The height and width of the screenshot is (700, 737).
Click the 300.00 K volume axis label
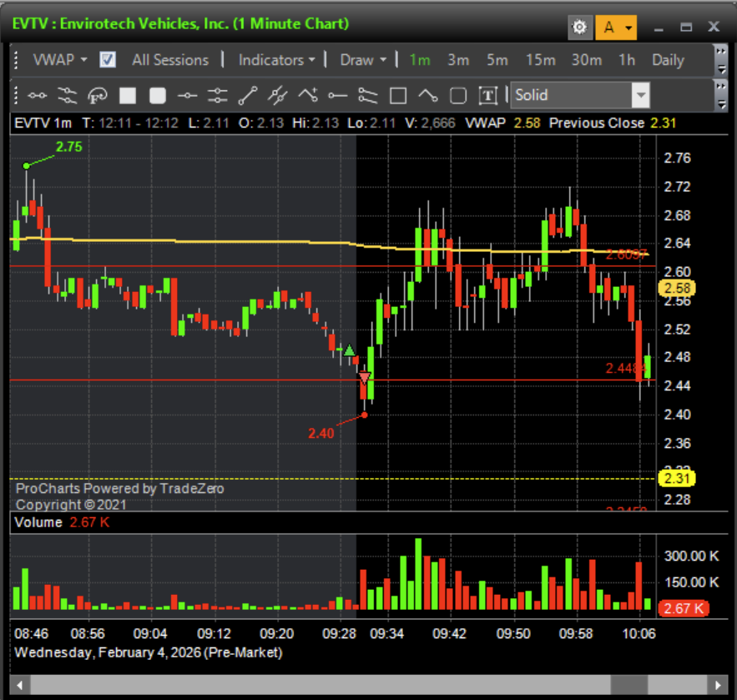click(691, 556)
